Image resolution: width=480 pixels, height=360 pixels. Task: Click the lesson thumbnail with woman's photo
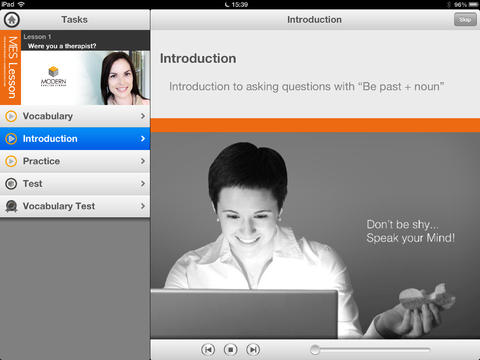coord(85,78)
